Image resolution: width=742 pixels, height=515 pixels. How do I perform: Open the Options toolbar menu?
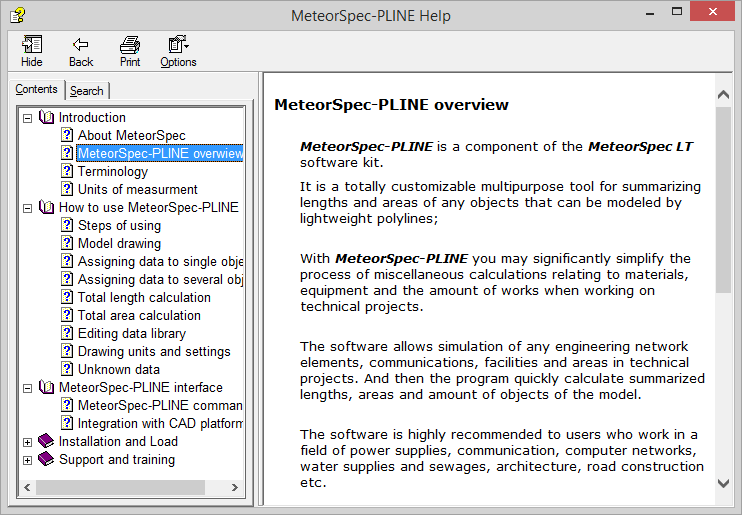click(178, 51)
